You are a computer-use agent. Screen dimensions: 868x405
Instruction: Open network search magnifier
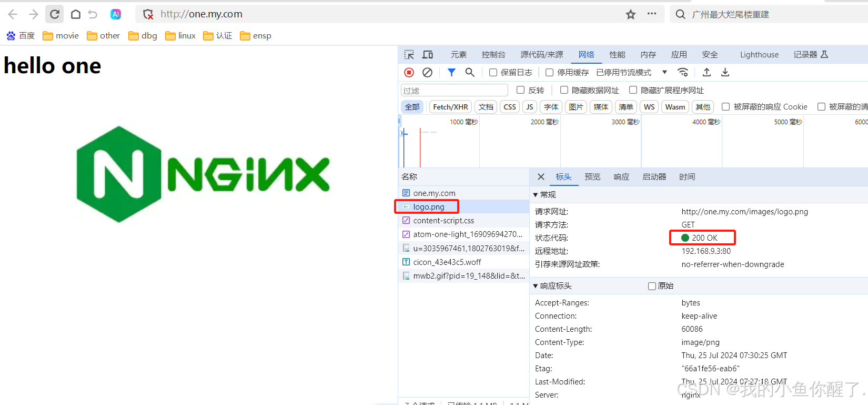[x=470, y=72]
